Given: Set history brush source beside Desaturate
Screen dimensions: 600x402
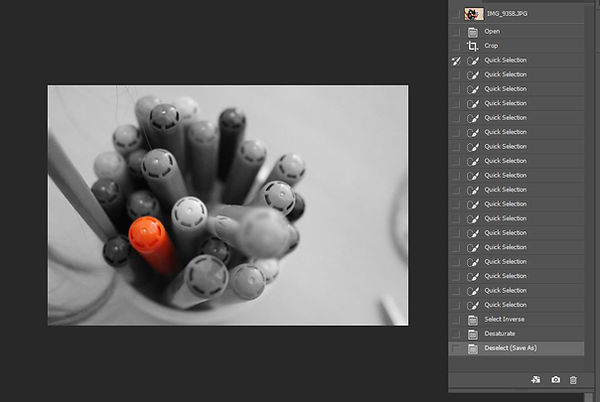Looking at the screenshot, I should pos(455,334).
